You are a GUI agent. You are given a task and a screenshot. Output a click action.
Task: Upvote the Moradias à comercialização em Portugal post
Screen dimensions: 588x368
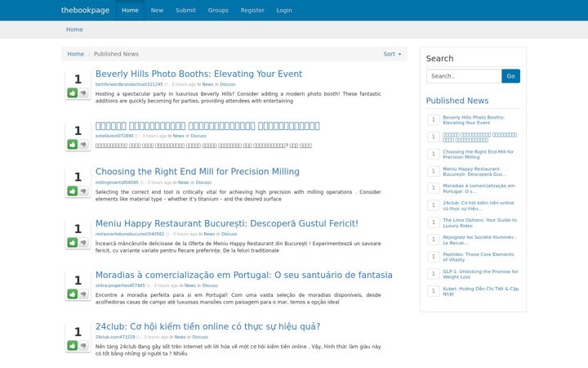pyautogui.click(x=73, y=294)
